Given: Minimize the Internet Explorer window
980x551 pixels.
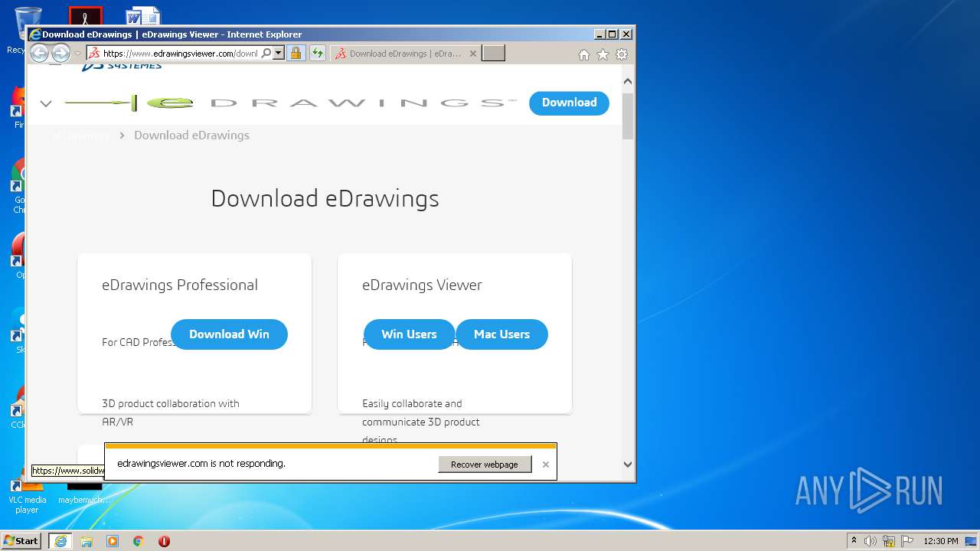Looking at the screenshot, I should tap(599, 34).
